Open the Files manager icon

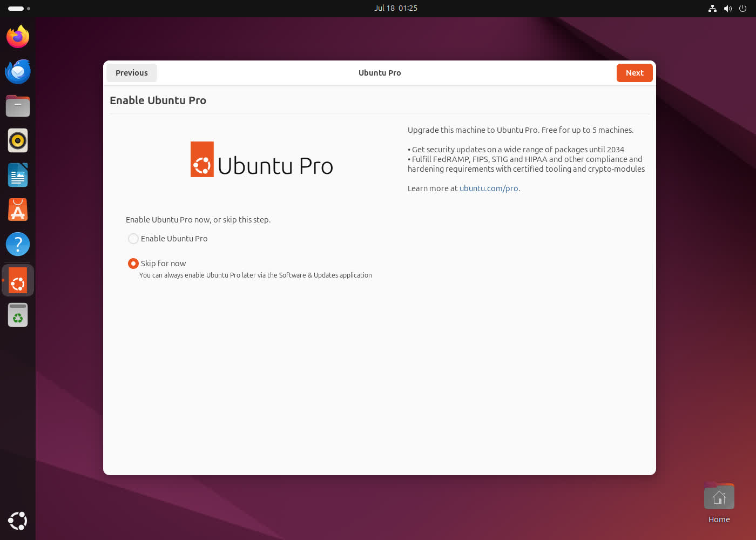point(18,106)
